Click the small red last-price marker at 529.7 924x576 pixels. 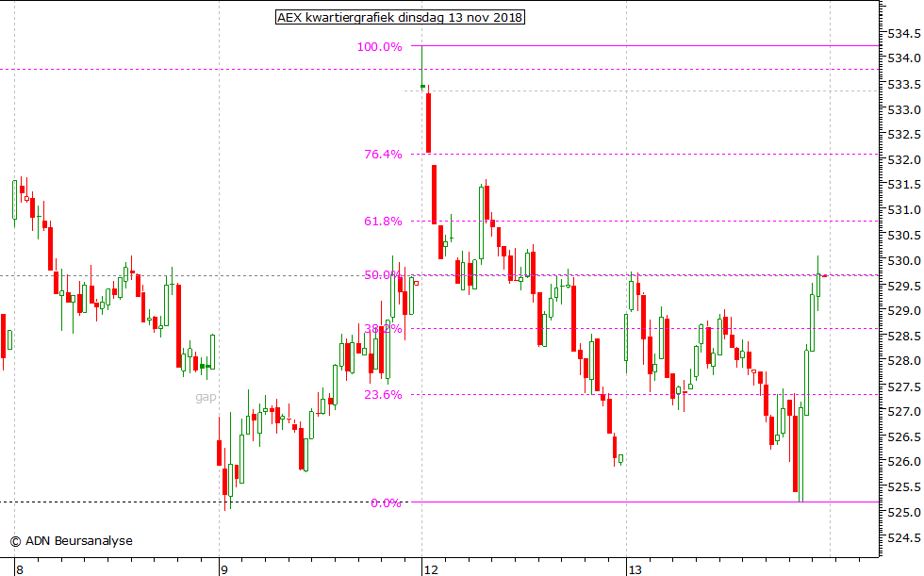(x=825, y=275)
